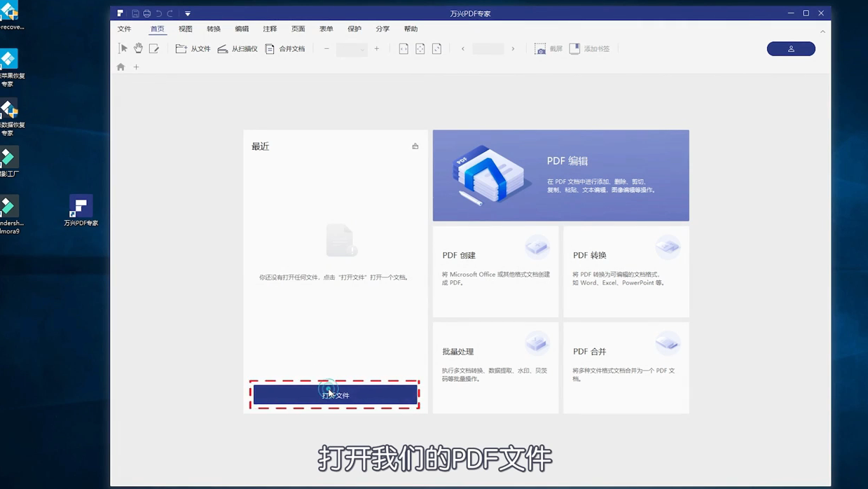Switch to the 视图 tab
This screenshot has width=868, height=489.
[x=186, y=29]
